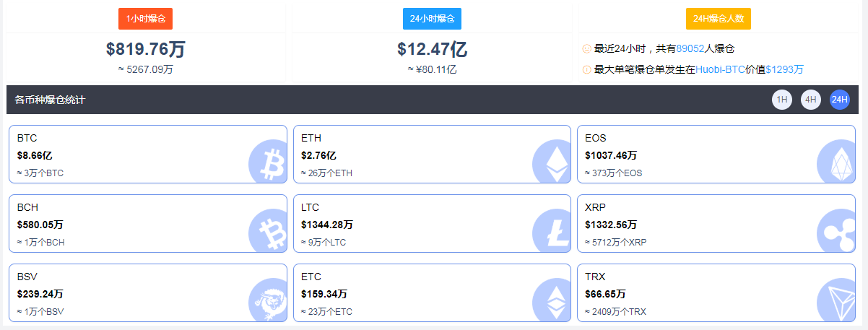Viewport: 868px width, 330px height.
Task: Select the 24H interval toggle
Action: point(840,100)
